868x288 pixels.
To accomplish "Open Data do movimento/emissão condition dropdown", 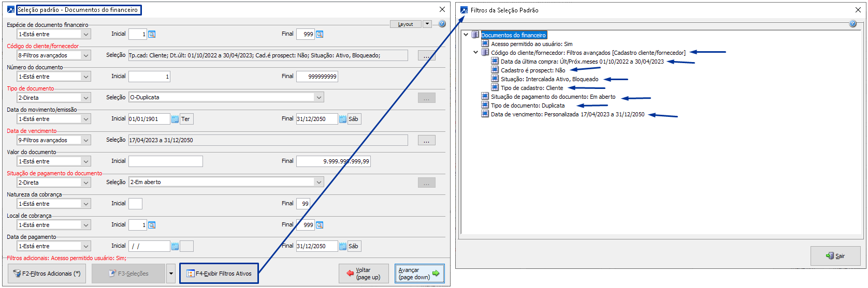I will pos(86,119).
